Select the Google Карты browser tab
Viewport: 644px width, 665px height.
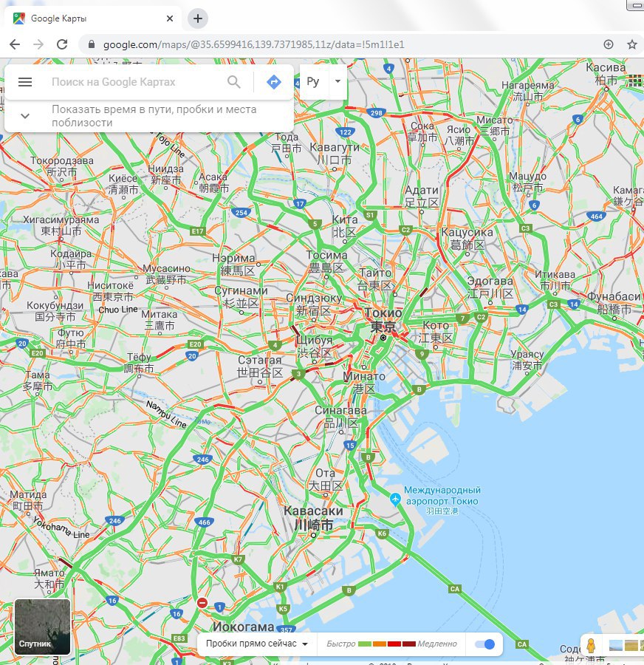(92, 18)
